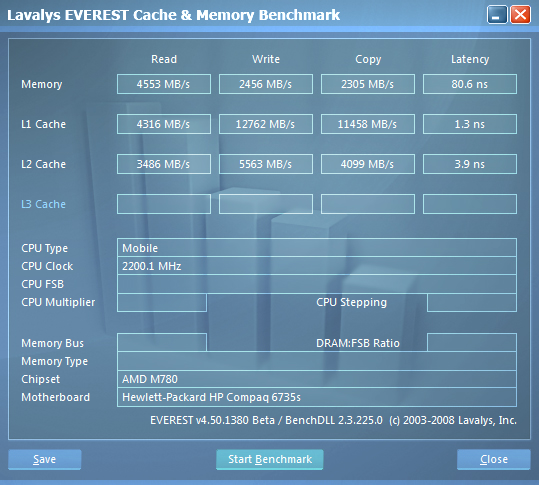Click the Read column header
539x485 pixels.
(x=164, y=59)
